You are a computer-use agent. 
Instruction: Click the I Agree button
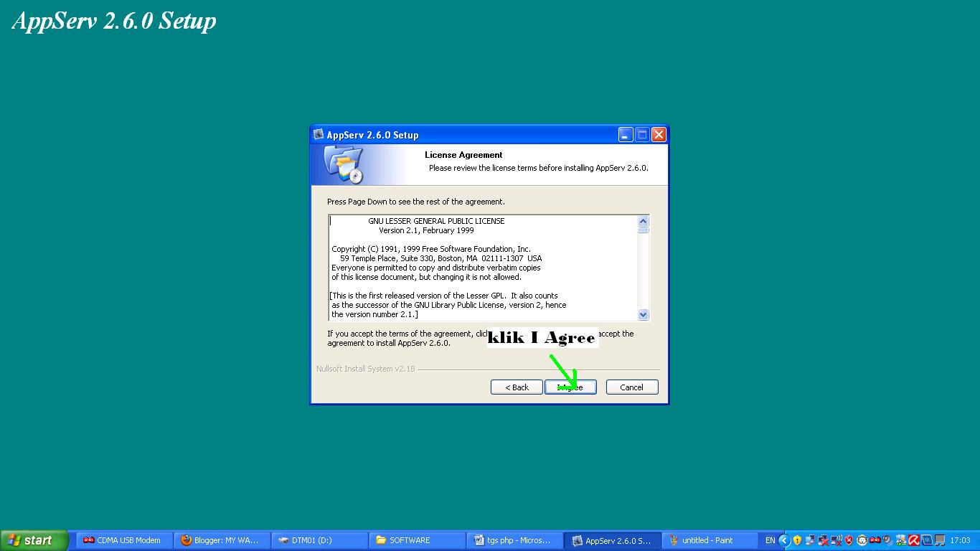pos(570,387)
